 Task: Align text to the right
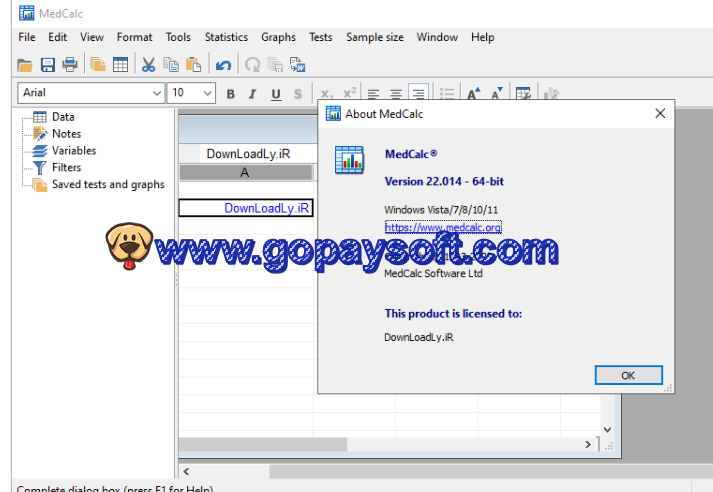click(x=418, y=92)
